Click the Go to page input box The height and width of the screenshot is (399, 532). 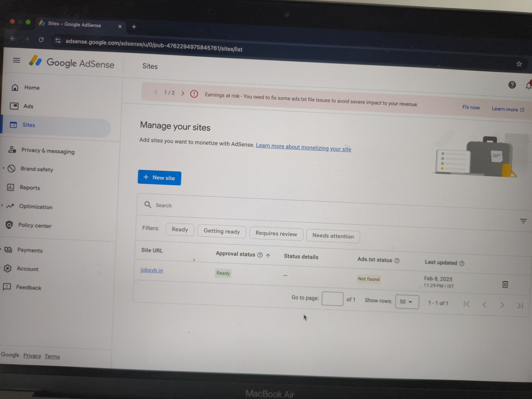pyautogui.click(x=332, y=299)
